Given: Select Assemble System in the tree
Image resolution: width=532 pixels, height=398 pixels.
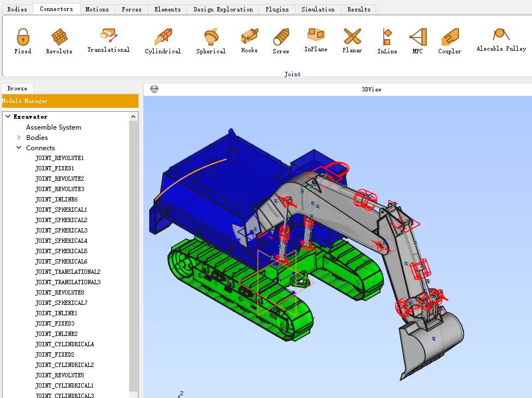Looking at the screenshot, I should coord(53,127).
